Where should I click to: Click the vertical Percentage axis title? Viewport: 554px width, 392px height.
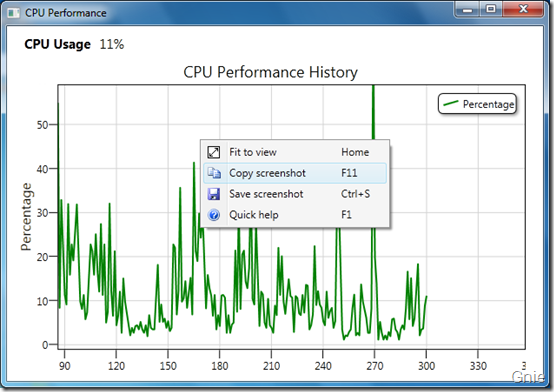pyautogui.click(x=26, y=217)
